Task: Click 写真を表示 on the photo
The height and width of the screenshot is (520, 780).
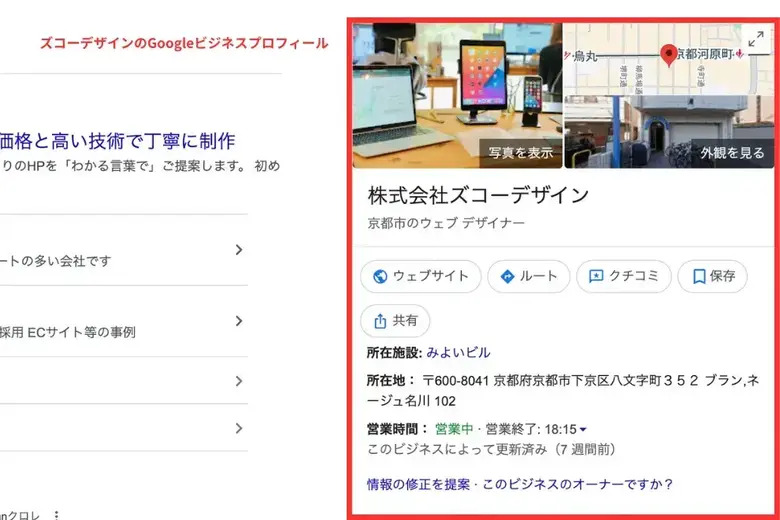Action: (519, 153)
